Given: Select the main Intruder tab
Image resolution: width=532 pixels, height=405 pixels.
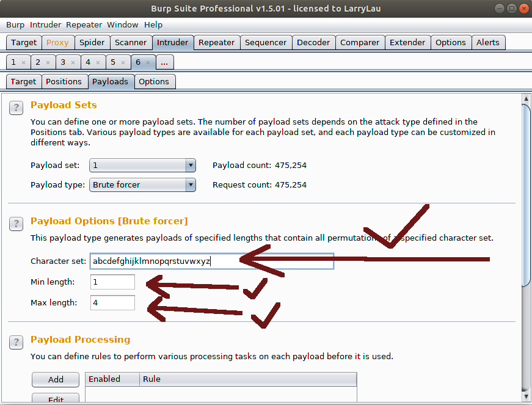Looking at the screenshot, I should pyautogui.click(x=173, y=42).
